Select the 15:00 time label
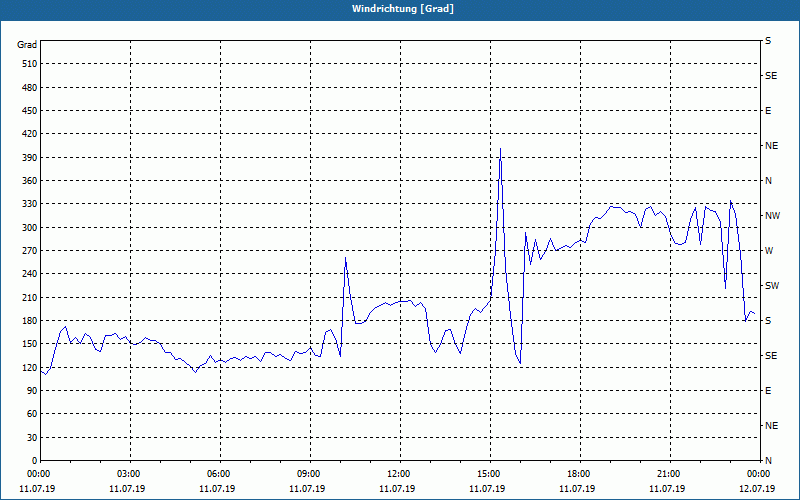 point(489,474)
